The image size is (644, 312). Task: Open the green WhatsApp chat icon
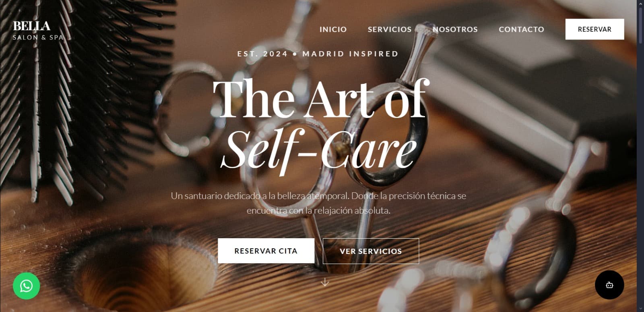(26, 286)
